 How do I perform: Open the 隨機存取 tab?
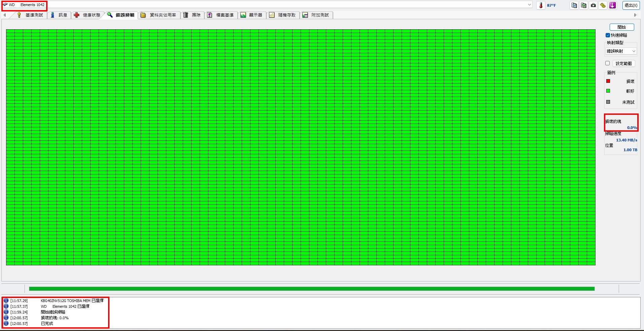coord(283,15)
